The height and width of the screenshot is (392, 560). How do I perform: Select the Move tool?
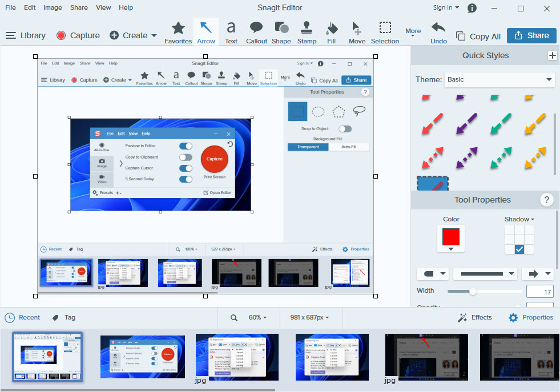[x=357, y=33]
